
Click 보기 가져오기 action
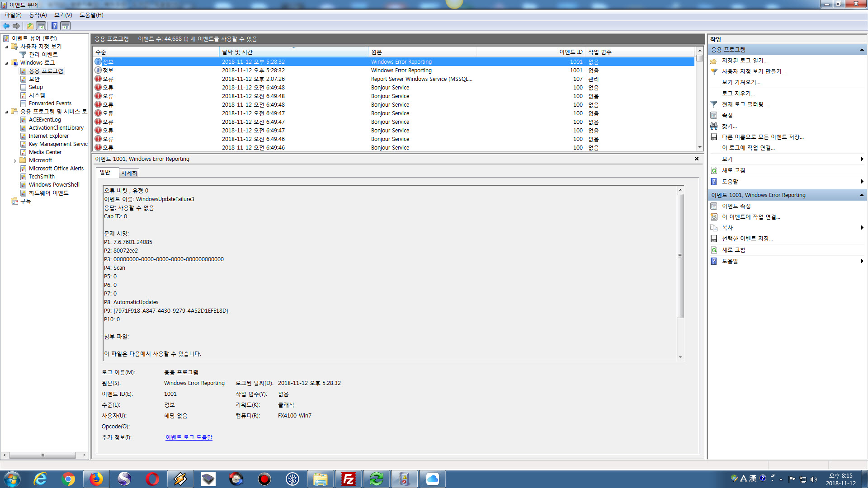click(x=741, y=82)
